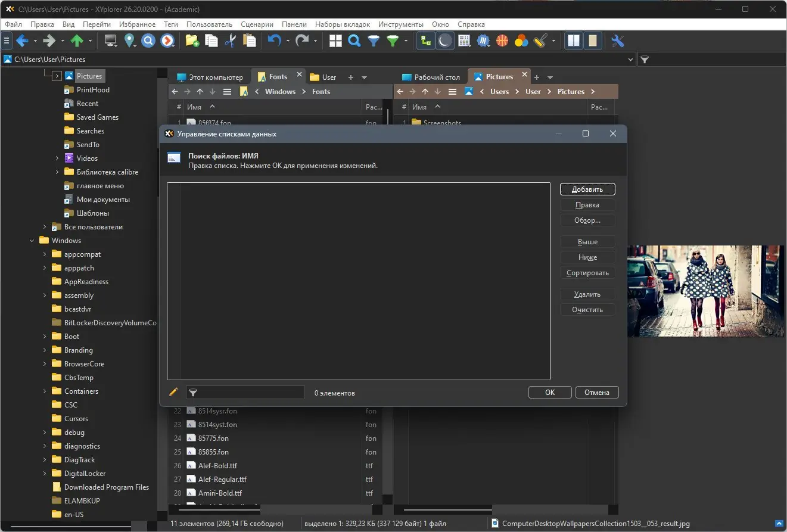Open the Файл menu

(x=14, y=24)
